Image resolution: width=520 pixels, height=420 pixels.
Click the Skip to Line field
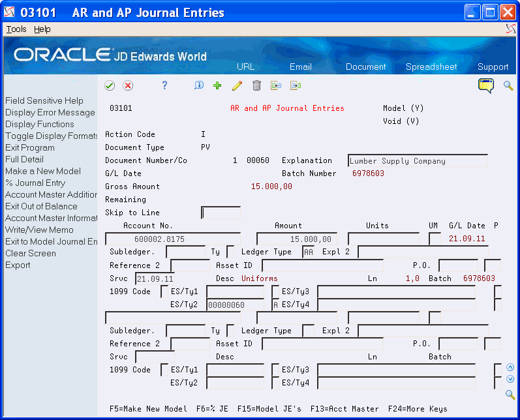pos(221,213)
